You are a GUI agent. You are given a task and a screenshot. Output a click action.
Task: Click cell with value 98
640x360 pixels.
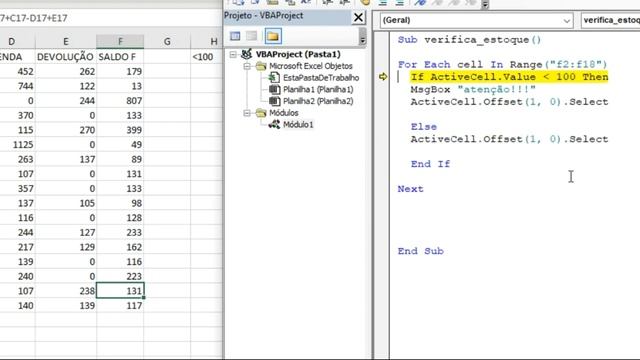[x=120, y=203]
